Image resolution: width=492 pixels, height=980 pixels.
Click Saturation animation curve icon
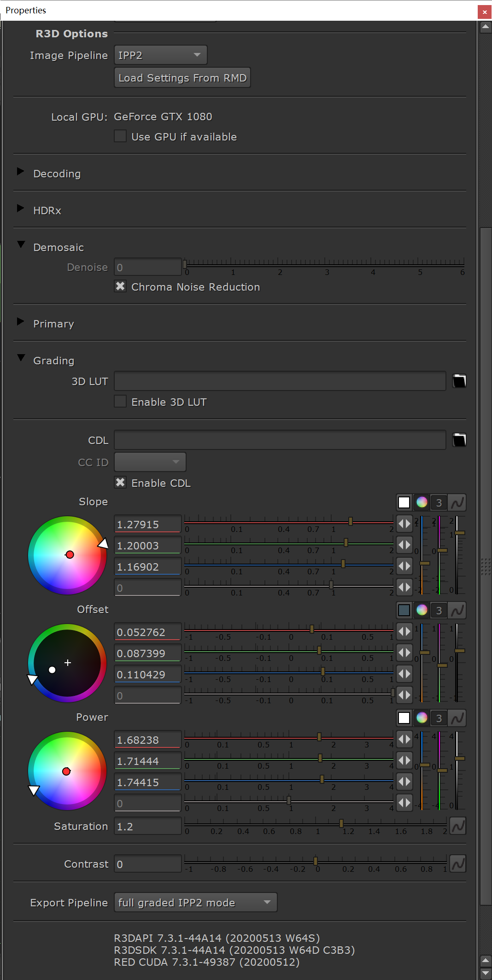[x=457, y=826]
